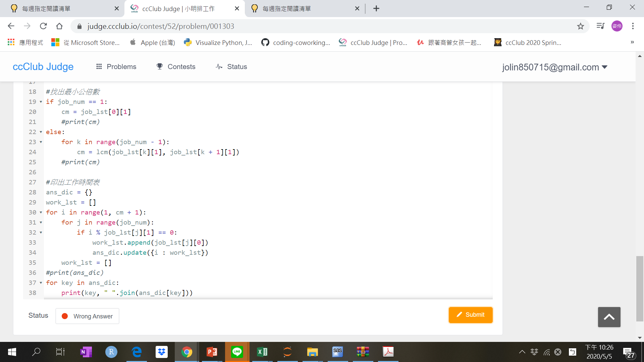Image resolution: width=644 pixels, height=362 pixels.
Task: Open Dropbox from the taskbar
Action: click(x=162, y=352)
